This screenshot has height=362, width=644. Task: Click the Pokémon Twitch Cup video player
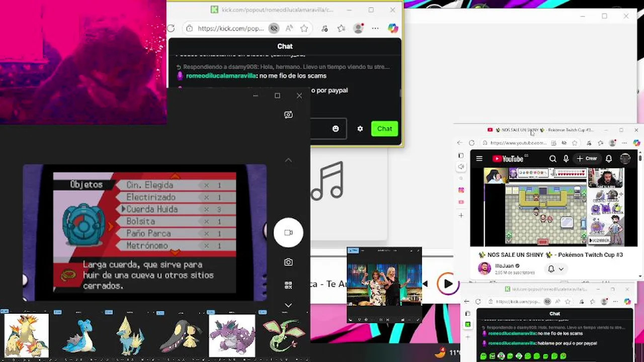pyautogui.click(x=553, y=207)
